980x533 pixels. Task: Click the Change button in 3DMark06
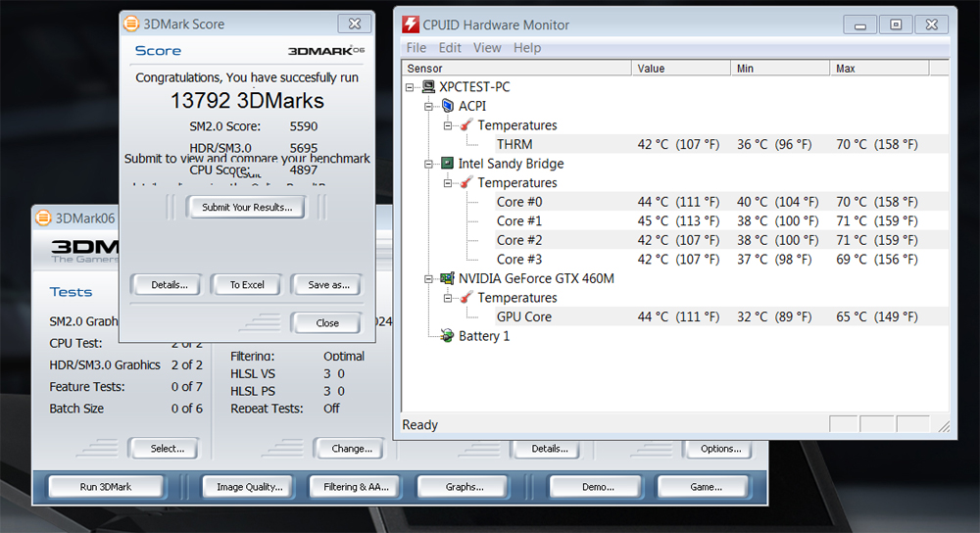(x=351, y=449)
